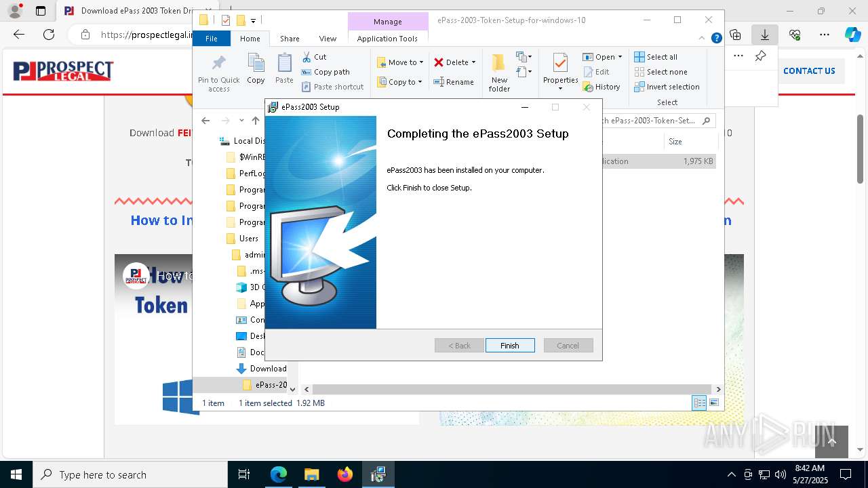Open Explorer help question-mark icon

716,39
